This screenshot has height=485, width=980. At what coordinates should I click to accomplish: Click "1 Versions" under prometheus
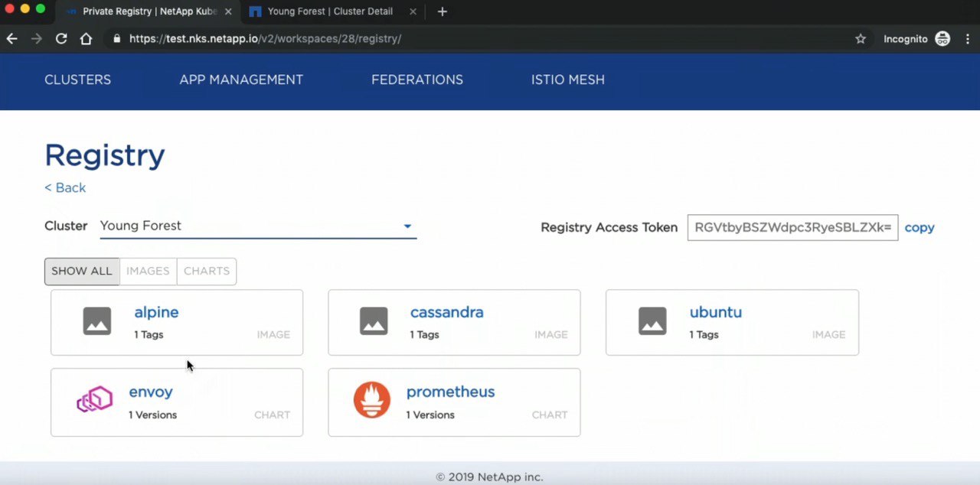click(x=430, y=415)
